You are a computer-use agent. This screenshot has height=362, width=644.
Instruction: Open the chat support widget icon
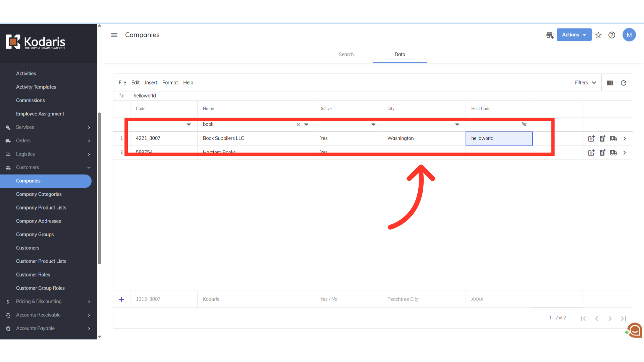click(635, 330)
